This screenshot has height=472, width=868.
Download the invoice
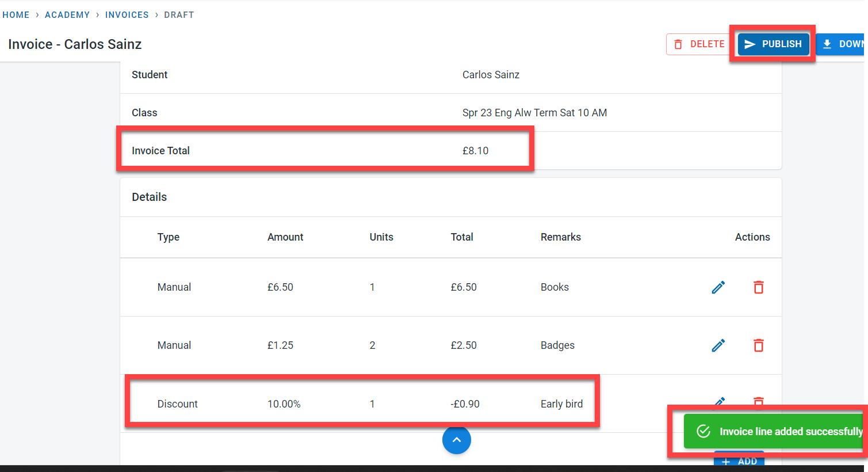pyautogui.click(x=843, y=44)
